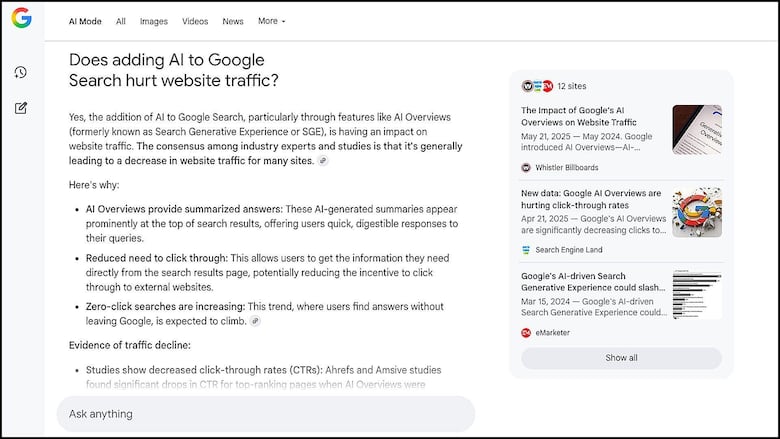
Task: Click the Whistler Billboards source name
Action: point(567,168)
